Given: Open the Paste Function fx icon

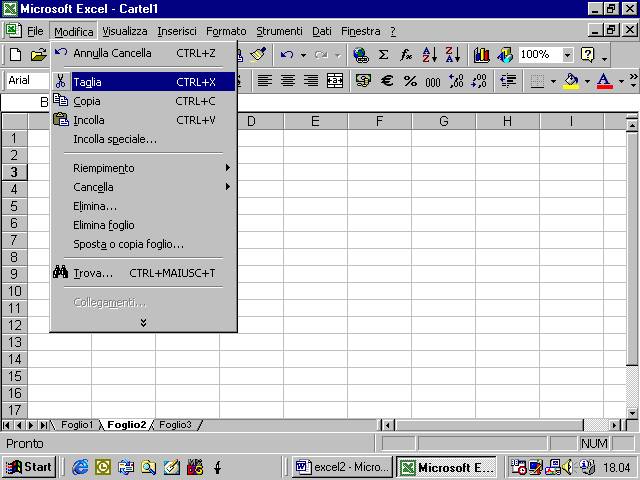Looking at the screenshot, I should coord(406,54).
